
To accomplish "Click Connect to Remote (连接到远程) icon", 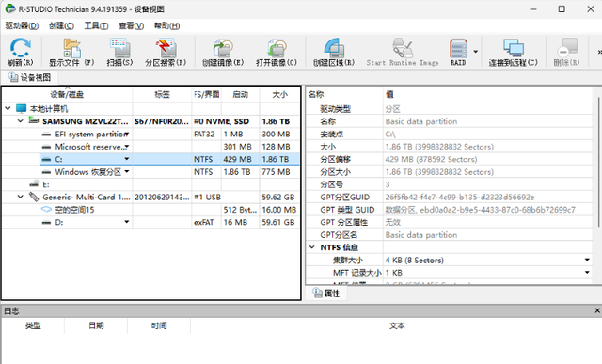I will (513, 52).
